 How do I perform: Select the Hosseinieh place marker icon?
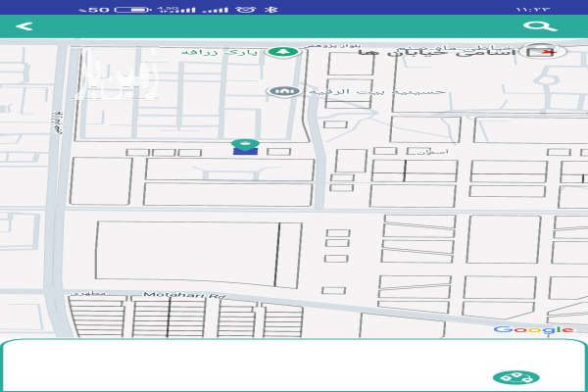pos(284,91)
